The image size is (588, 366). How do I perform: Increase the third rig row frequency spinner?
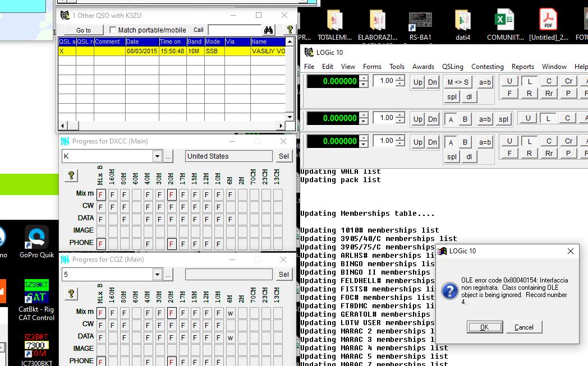pyautogui.click(x=364, y=138)
